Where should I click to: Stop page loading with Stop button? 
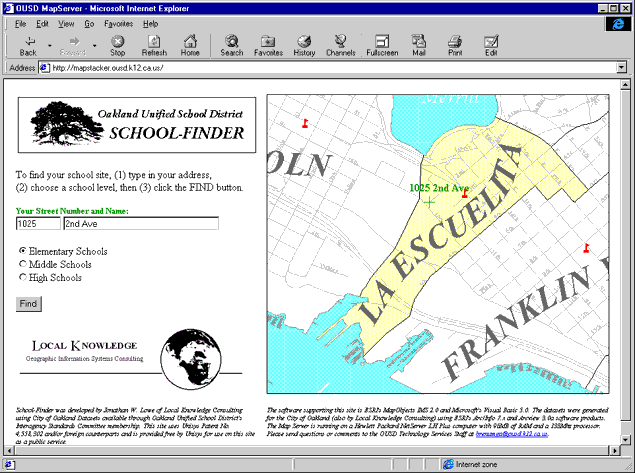pyautogui.click(x=117, y=45)
